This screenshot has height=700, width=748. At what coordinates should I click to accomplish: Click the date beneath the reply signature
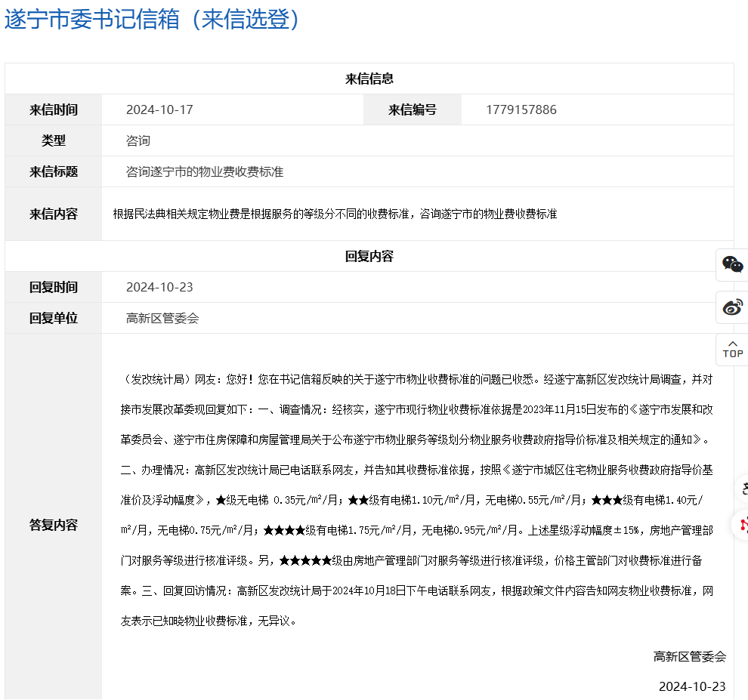[x=691, y=686]
